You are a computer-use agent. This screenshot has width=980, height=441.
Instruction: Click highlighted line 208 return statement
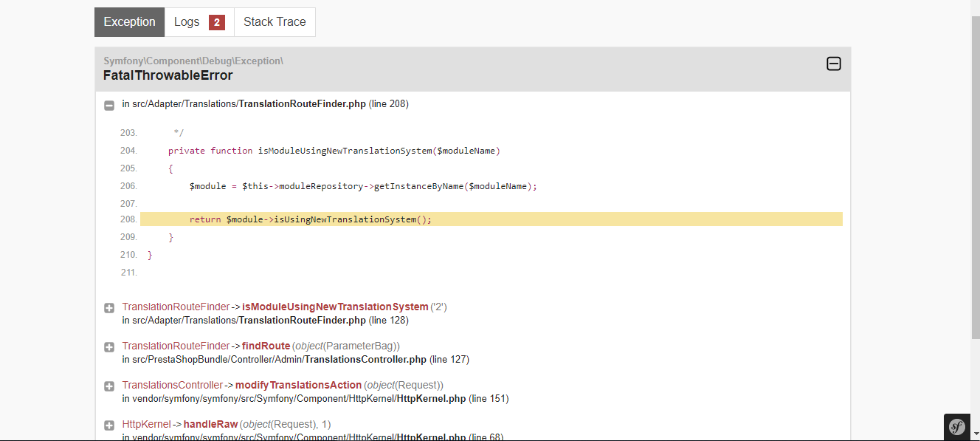click(x=491, y=219)
